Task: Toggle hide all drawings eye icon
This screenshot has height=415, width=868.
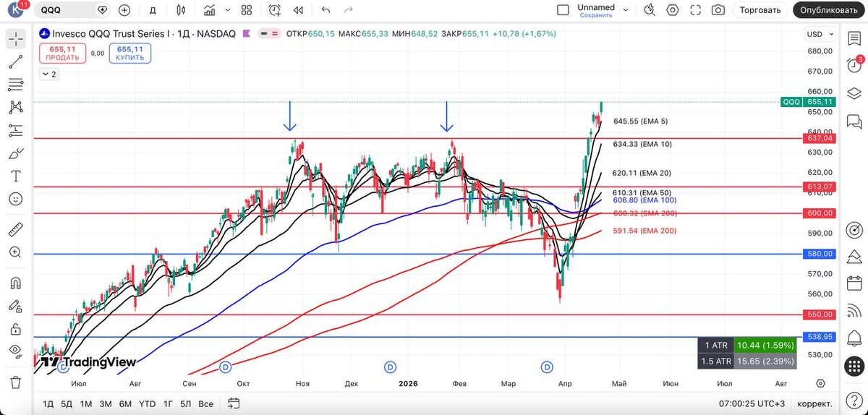Action: 15,351
